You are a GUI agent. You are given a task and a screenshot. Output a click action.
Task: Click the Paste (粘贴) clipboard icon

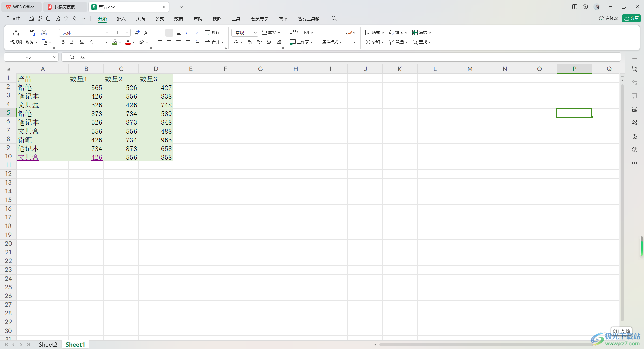pos(32,33)
